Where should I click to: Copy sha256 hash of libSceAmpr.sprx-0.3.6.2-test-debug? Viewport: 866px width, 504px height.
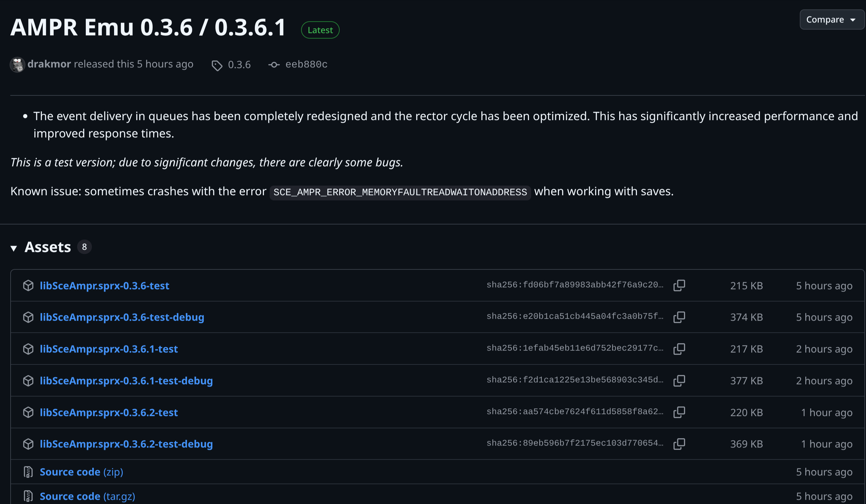click(x=679, y=444)
